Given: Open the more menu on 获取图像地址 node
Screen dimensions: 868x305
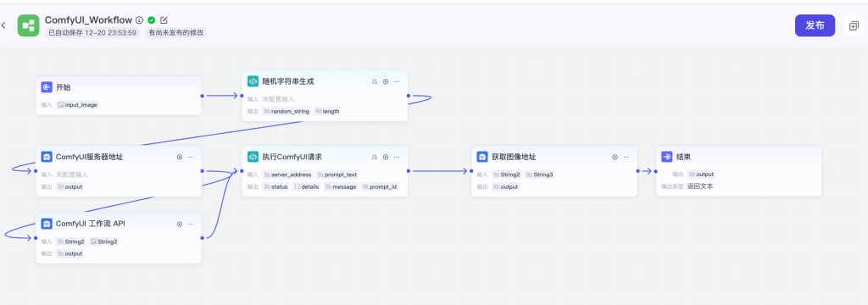Looking at the screenshot, I should click(626, 157).
